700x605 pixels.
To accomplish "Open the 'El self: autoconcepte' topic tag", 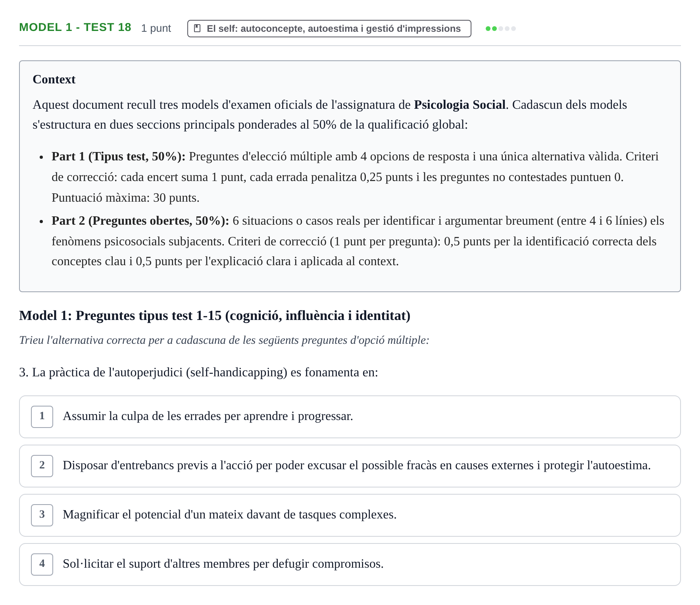I will (x=329, y=29).
